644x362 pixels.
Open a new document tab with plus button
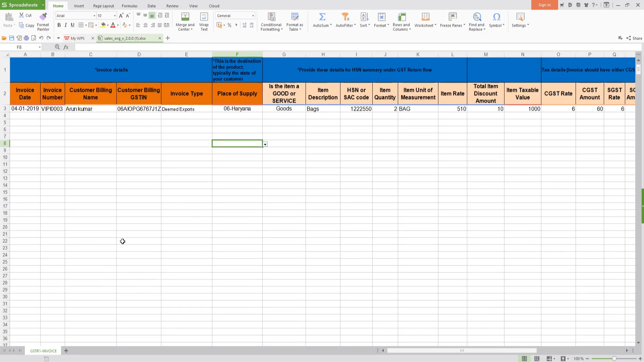168,38
